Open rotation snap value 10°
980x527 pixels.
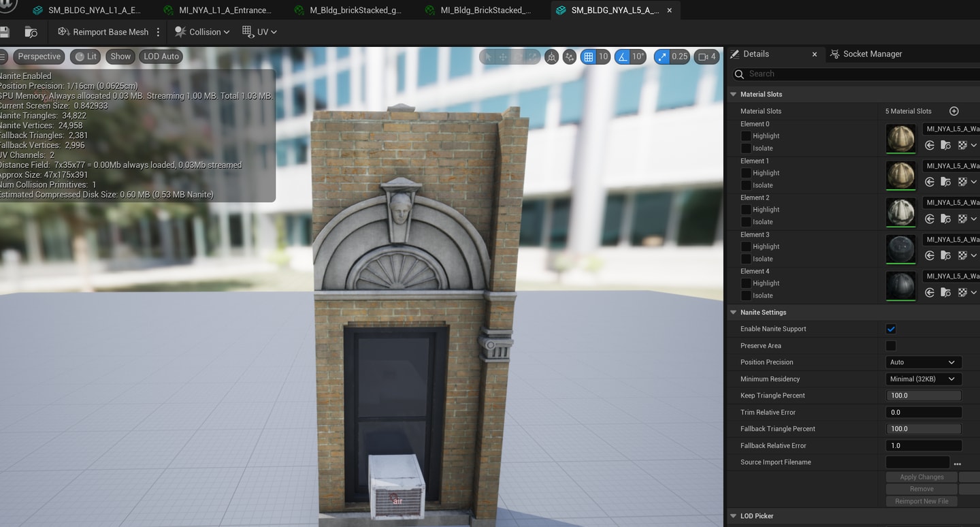pyautogui.click(x=638, y=57)
